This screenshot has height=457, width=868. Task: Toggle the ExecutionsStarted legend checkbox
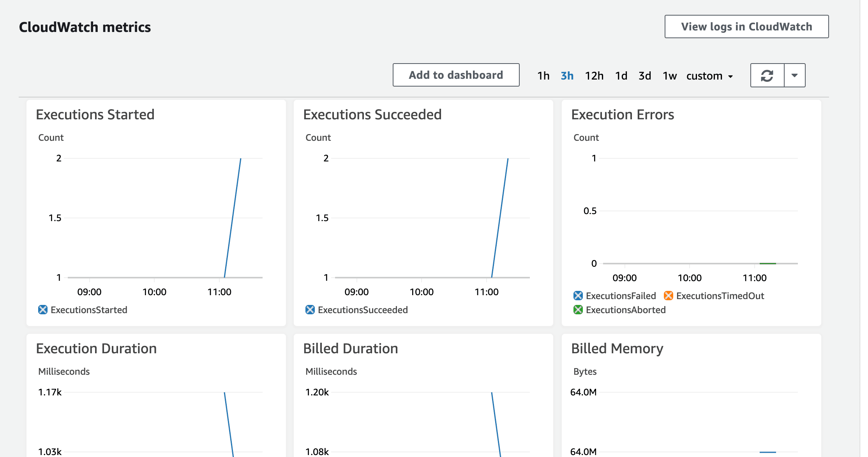coord(43,310)
